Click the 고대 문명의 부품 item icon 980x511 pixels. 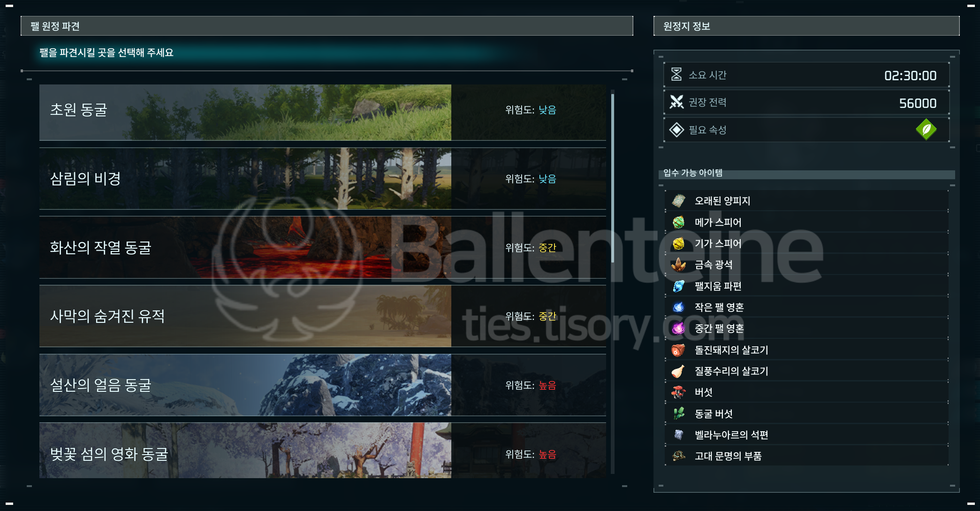click(678, 456)
